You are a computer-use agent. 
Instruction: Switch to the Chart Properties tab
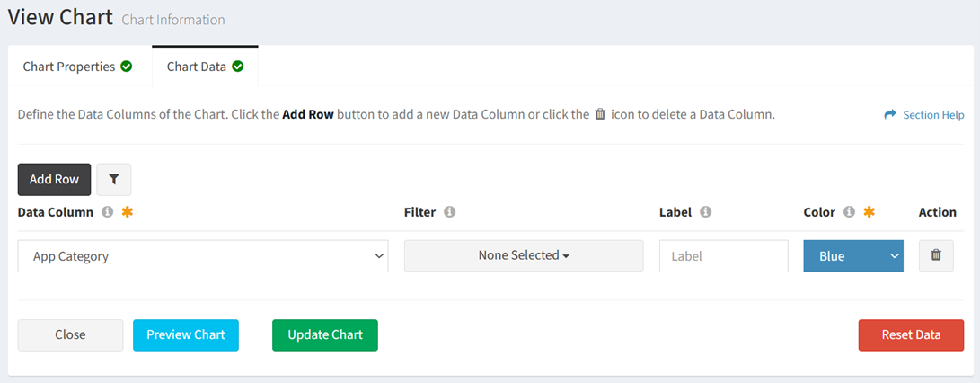tap(77, 67)
